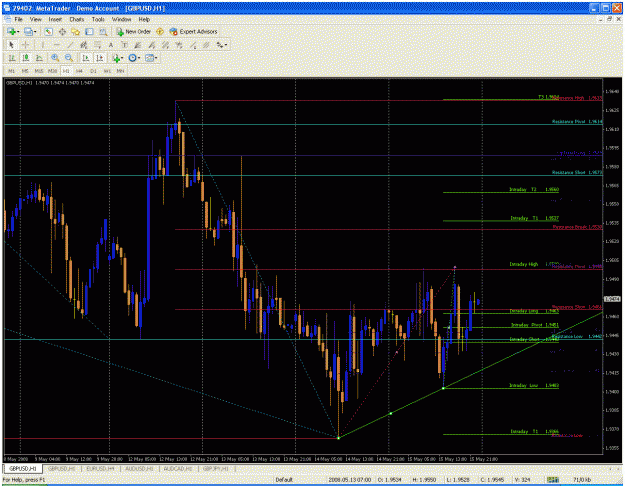Switch to Candlesticks display
The width and height of the screenshot is (625, 486).
click(26, 58)
